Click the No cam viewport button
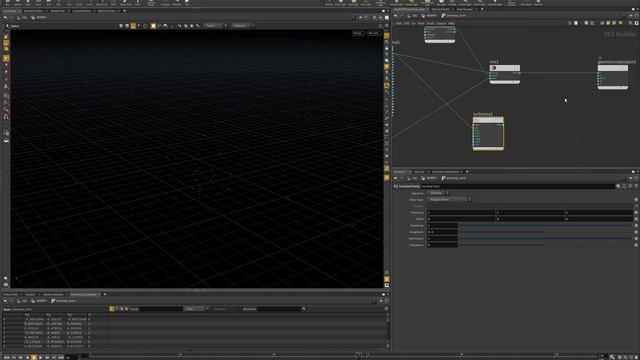The width and height of the screenshot is (640, 360). [373, 33]
